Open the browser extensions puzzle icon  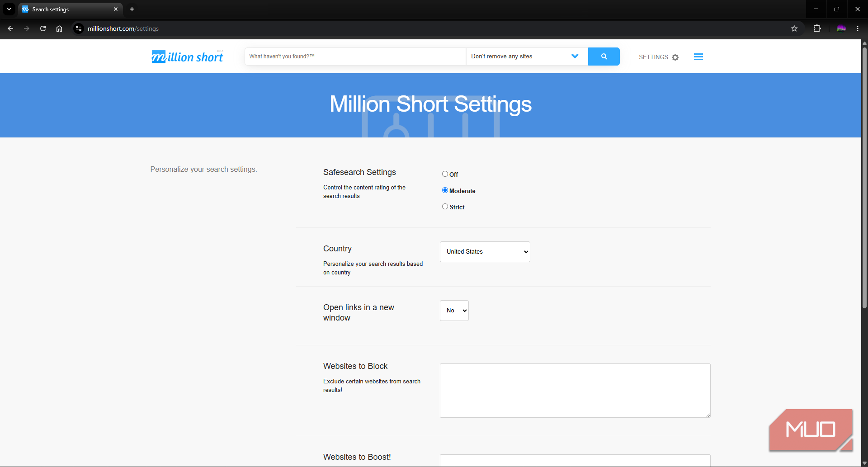click(817, 28)
